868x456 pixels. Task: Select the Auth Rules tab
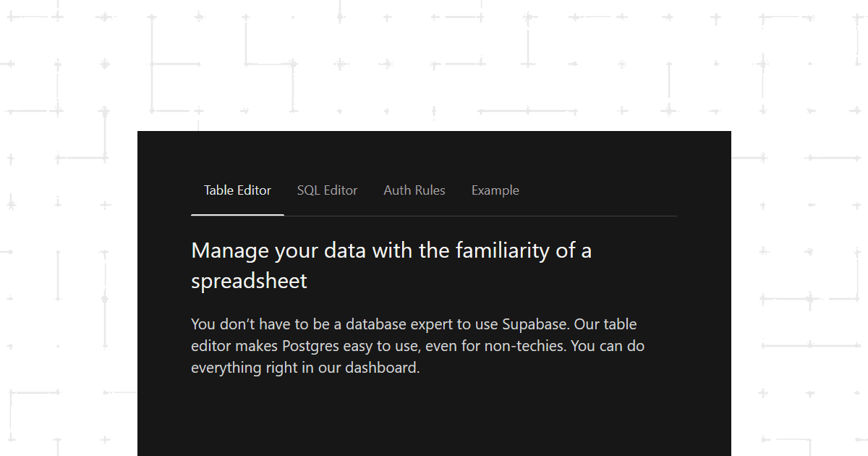(414, 190)
